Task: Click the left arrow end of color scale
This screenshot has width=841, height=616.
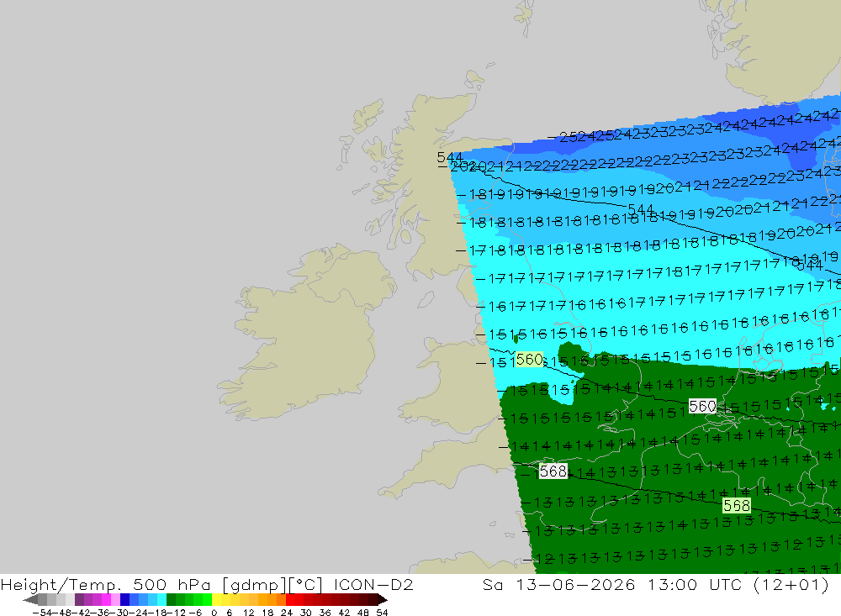Action: pyautogui.click(x=30, y=600)
